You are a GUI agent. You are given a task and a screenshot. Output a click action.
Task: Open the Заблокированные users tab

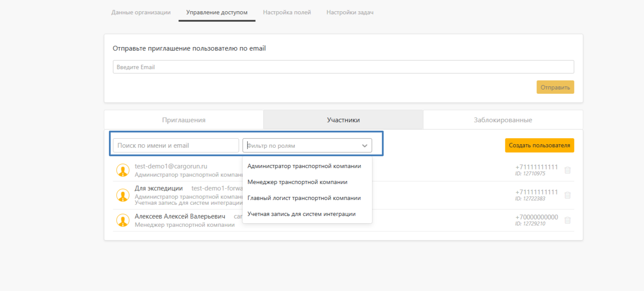[503, 120]
